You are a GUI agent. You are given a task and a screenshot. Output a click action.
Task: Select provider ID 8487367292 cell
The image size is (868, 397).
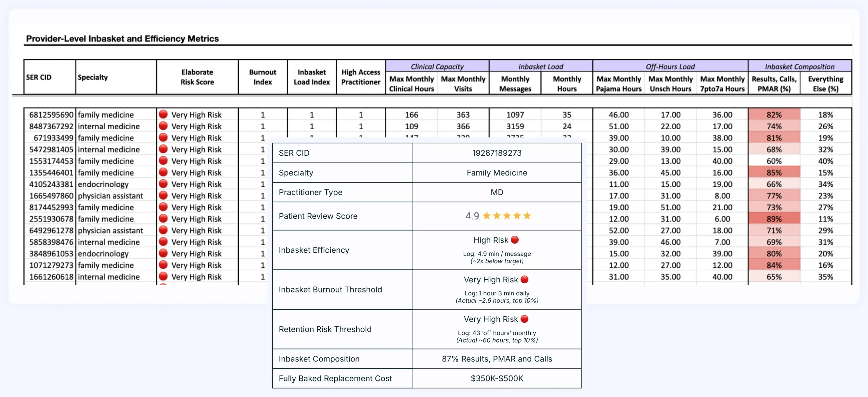pos(51,126)
